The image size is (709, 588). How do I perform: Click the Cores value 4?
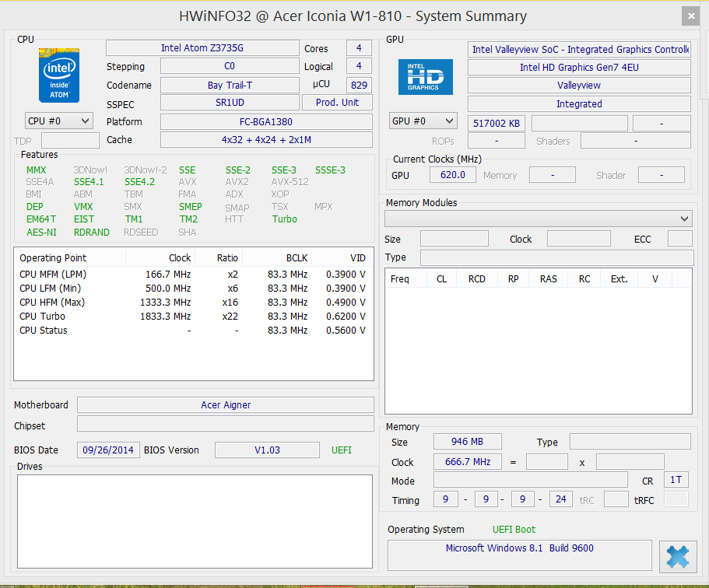(x=359, y=48)
